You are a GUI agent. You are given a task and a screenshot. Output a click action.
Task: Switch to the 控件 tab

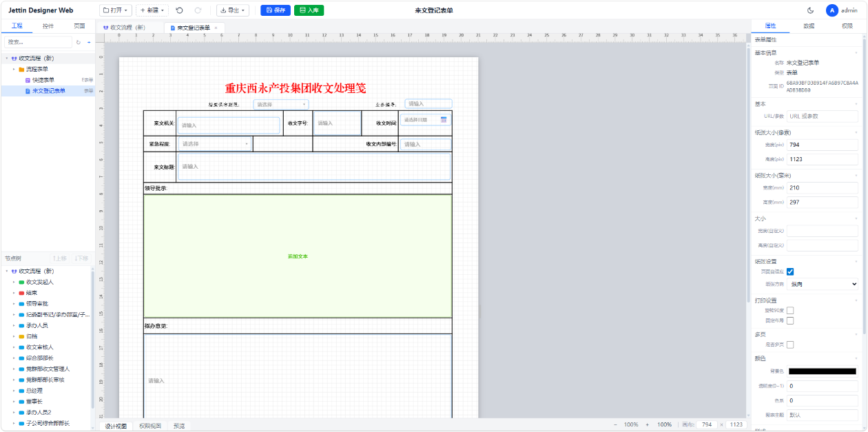[x=48, y=25]
